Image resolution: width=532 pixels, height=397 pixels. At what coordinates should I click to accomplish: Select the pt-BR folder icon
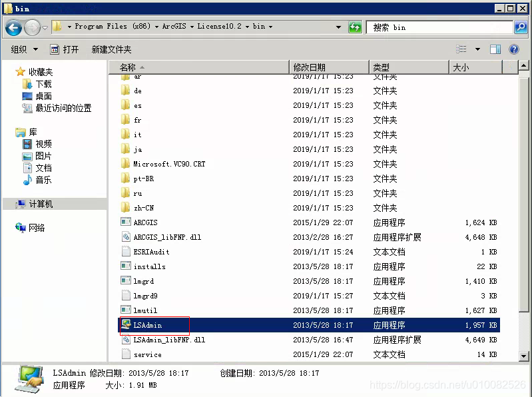(x=126, y=178)
